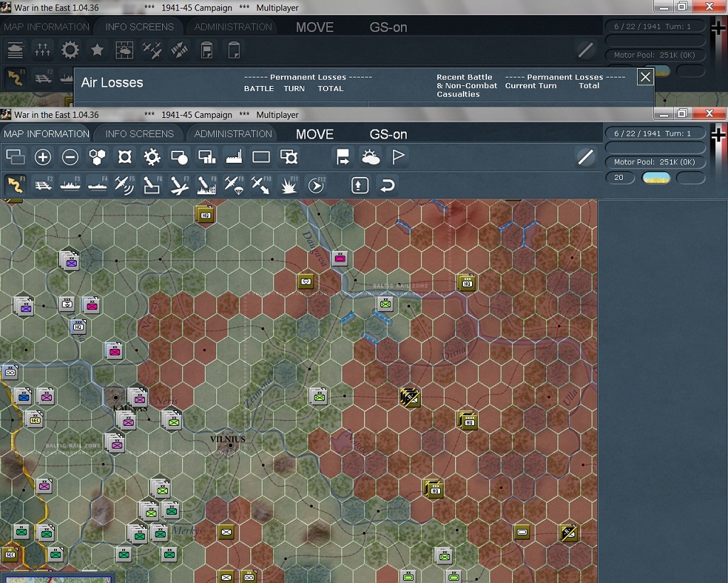The image size is (728, 583).
Task: Click the boxed up-arrow toolbar icon
Action: pyautogui.click(x=360, y=185)
